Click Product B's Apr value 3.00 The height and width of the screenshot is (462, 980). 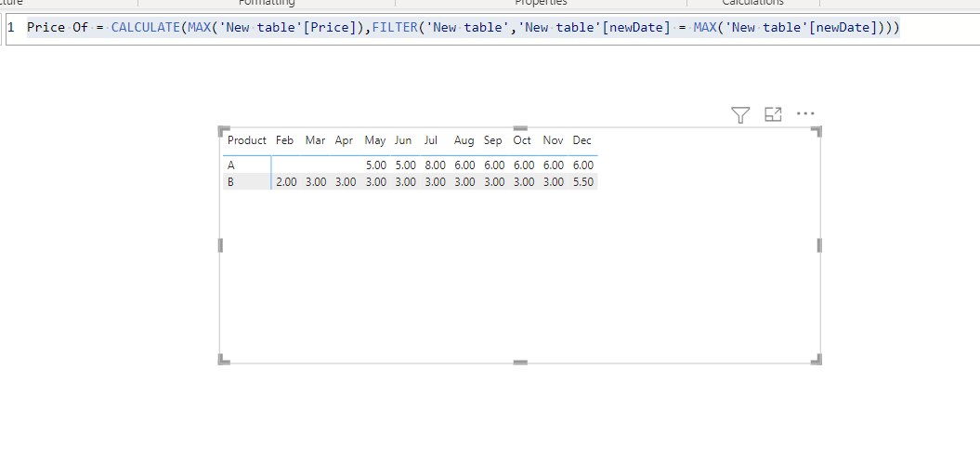pos(346,182)
